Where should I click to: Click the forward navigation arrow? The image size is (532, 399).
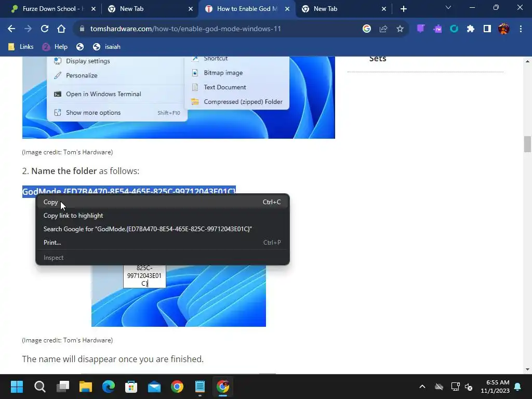pos(28,29)
